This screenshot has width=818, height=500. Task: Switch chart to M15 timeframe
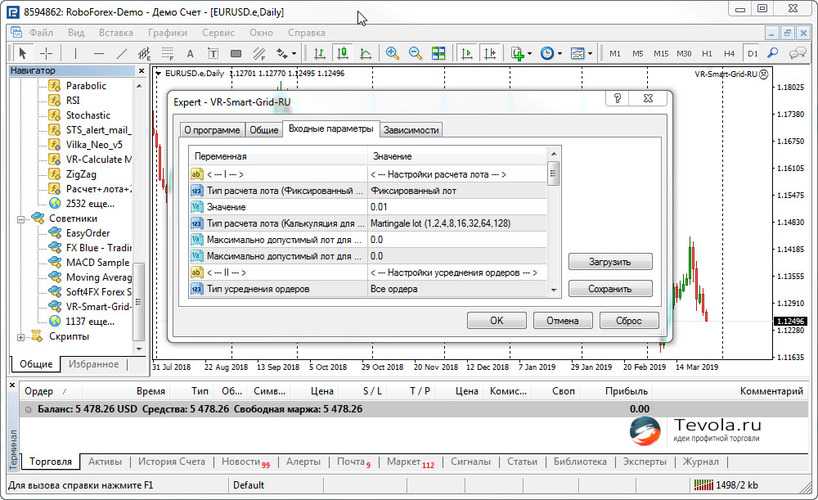pos(661,53)
